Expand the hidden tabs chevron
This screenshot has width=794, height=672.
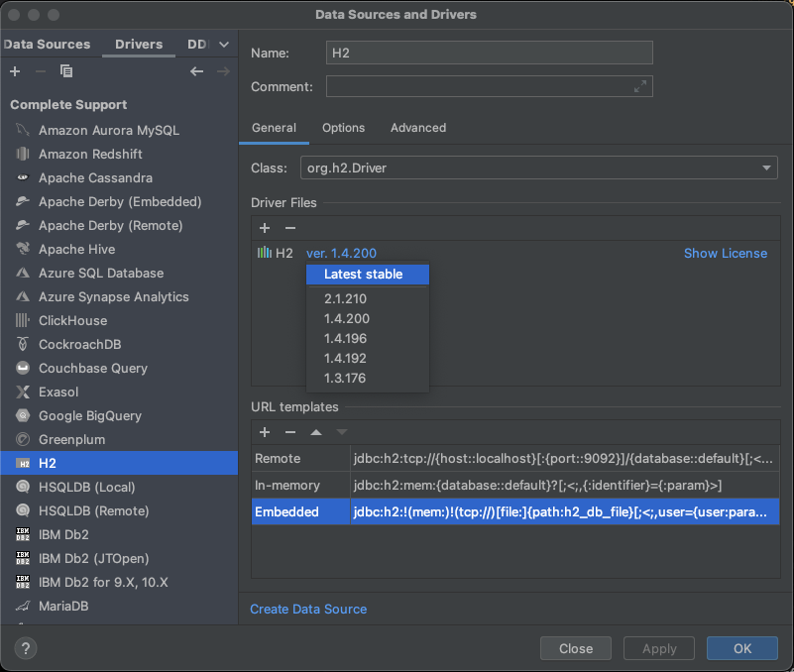(224, 45)
